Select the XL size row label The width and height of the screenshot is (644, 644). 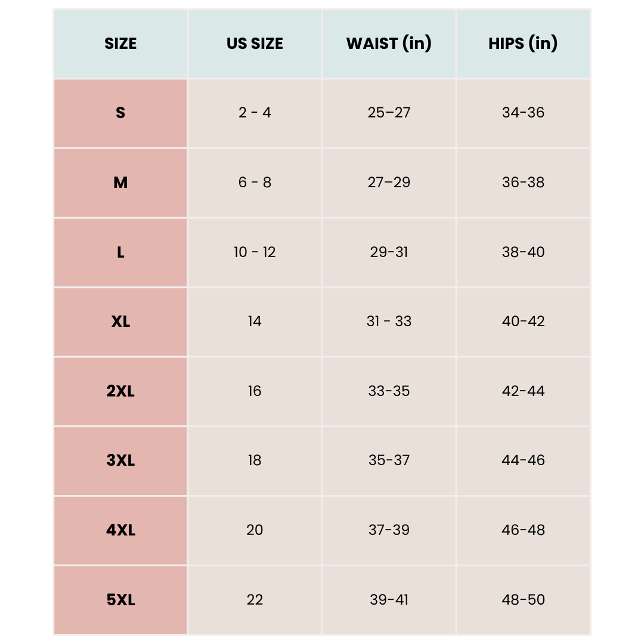[x=120, y=321]
